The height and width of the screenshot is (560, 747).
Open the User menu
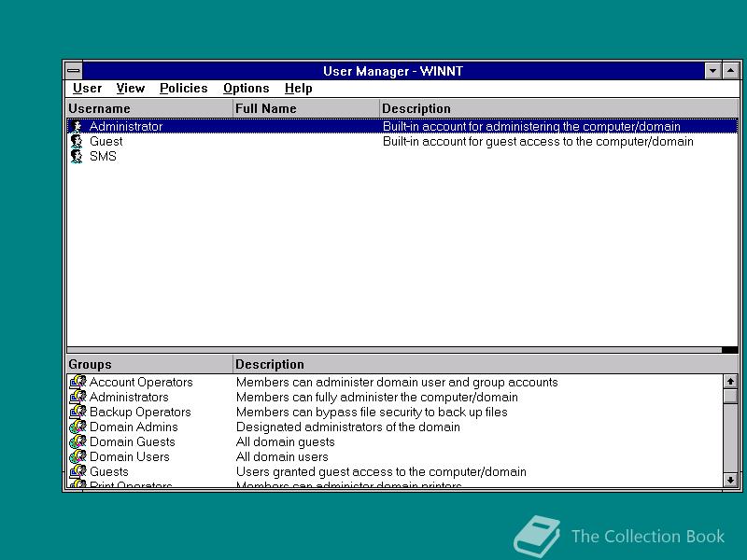pos(87,88)
